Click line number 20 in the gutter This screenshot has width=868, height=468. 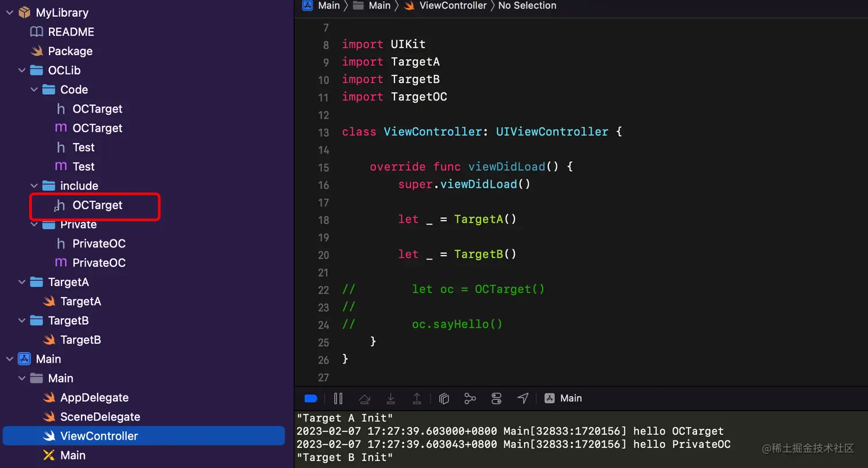(324, 255)
